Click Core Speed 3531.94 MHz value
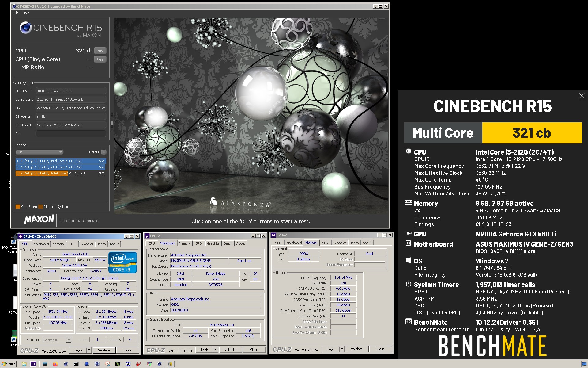This screenshot has width=588, height=368. [x=58, y=312]
